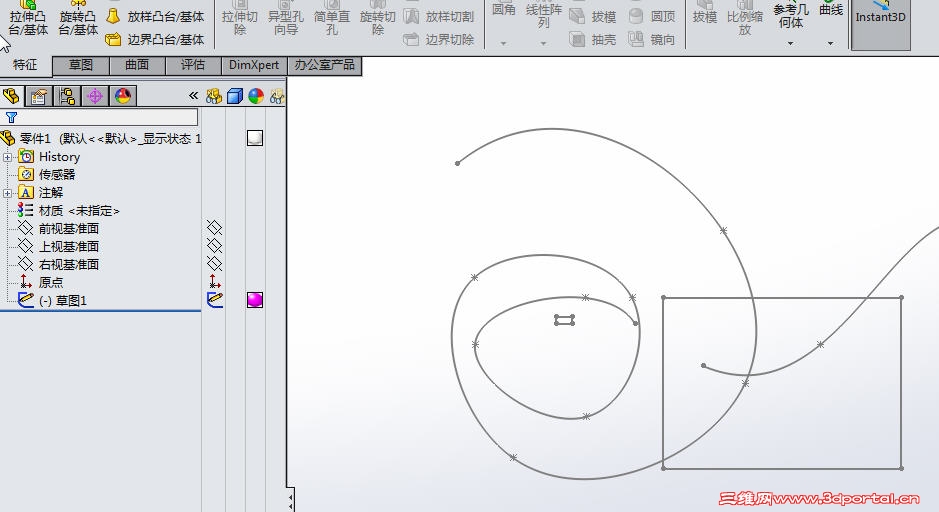Screen dimensions: 939x512
Task: Click the display mode cube icon
Action: click(x=235, y=96)
